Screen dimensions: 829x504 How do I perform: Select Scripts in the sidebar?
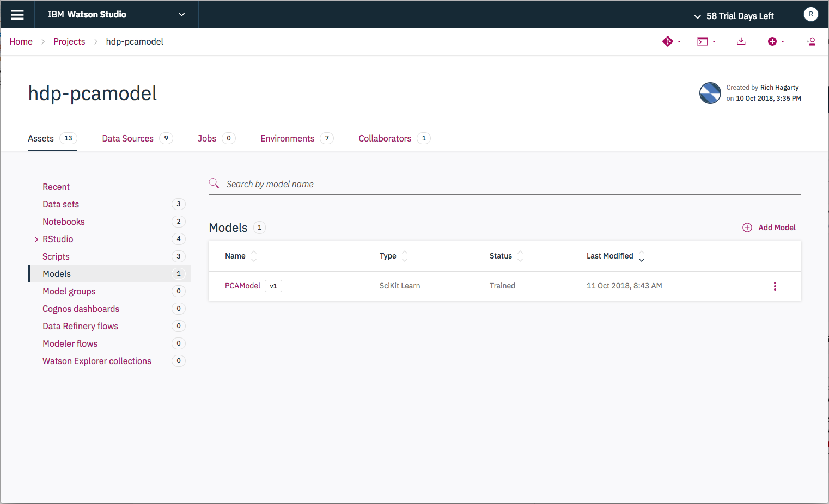pyautogui.click(x=56, y=256)
